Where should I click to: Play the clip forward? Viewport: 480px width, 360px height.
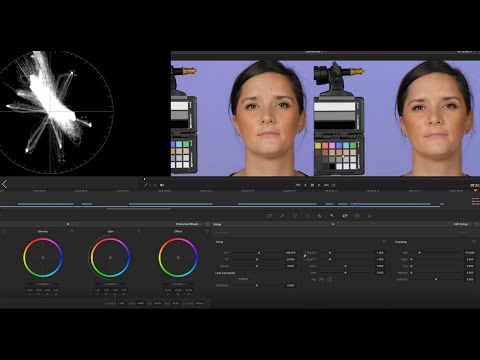click(319, 185)
